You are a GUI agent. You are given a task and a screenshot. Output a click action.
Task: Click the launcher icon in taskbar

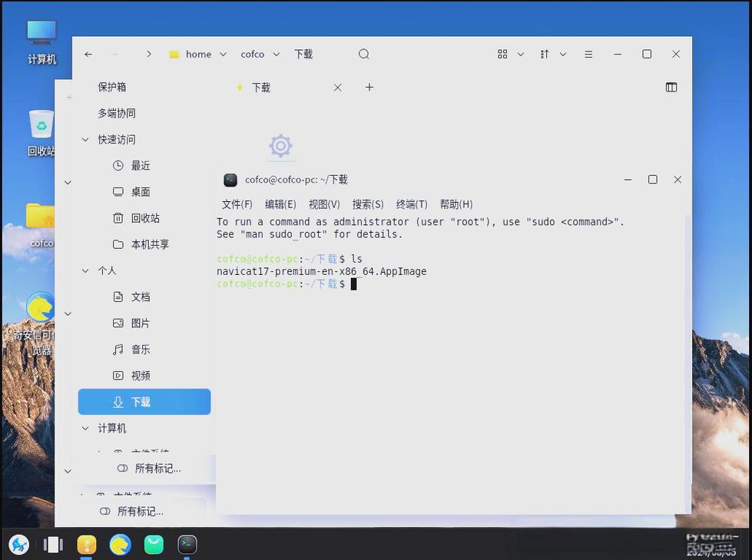pos(18,545)
